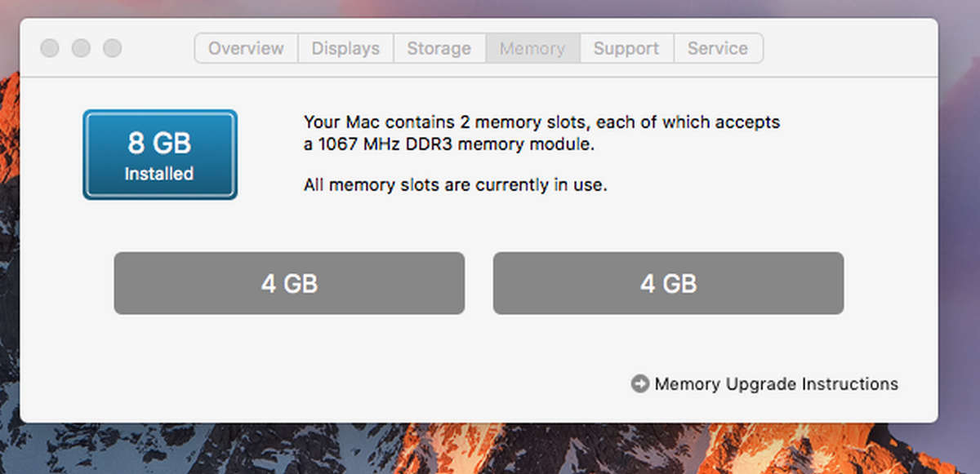Open the Support tab
The height and width of the screenshot is (474, 980).
pyautogui.click(x=626, y=48)
